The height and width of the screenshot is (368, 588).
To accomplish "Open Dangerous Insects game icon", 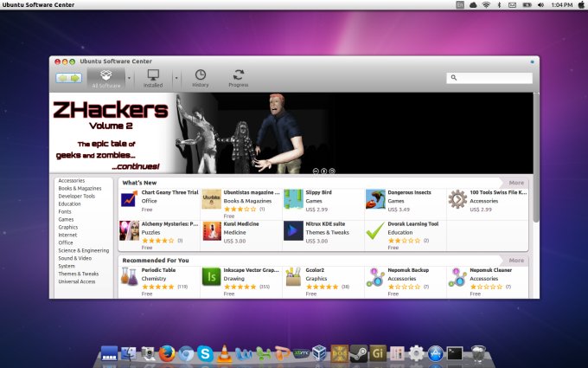I will pos(375,199).
